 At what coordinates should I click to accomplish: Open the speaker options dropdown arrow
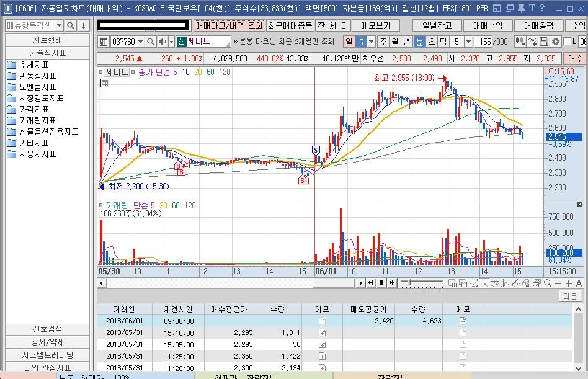click(171, 42)
